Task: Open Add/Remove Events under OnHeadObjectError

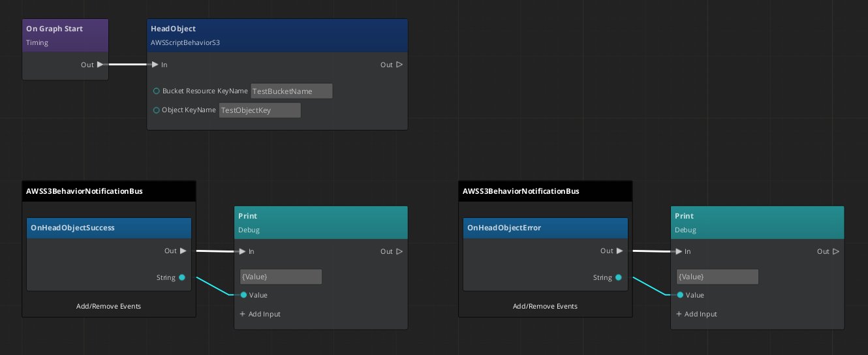Action: click(545, 306)
